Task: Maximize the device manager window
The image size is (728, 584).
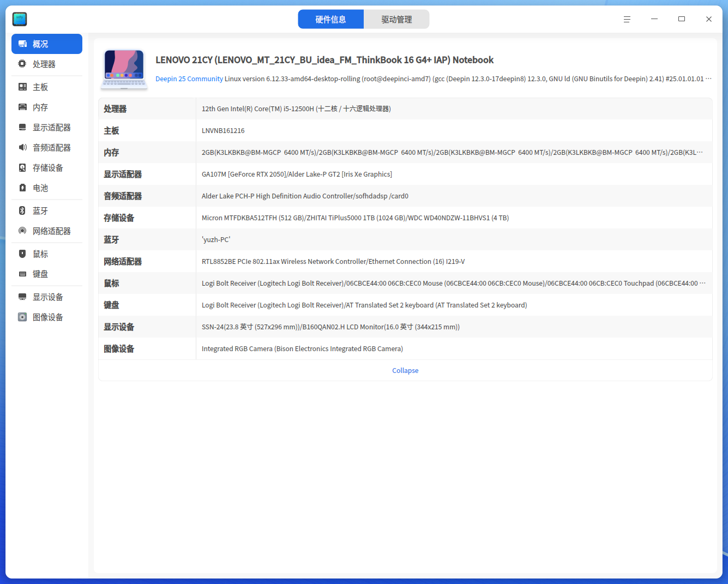Action: pos(682,19)
